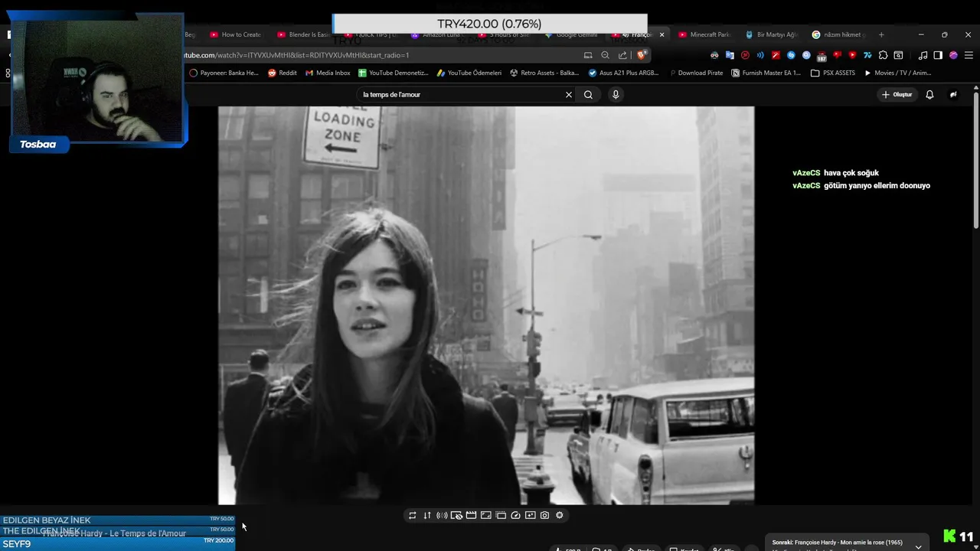Clear the search text with the X
The height and width of the screenshot is (551, 980).
[x=569, y=94]
